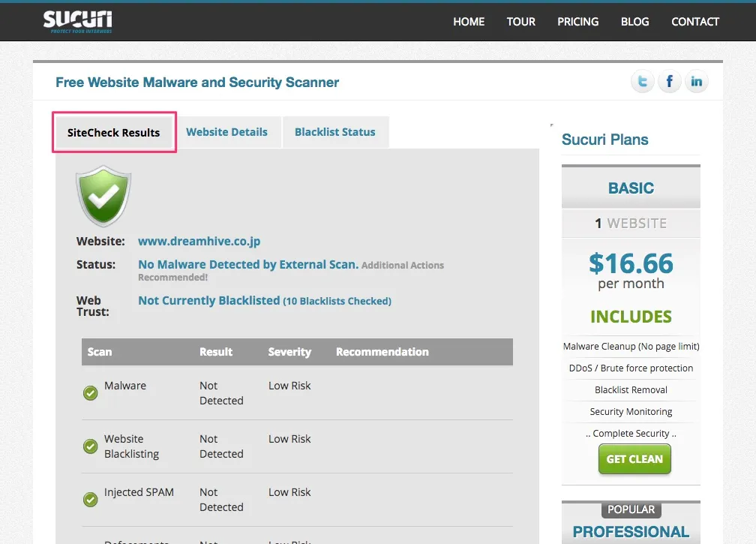The height and width of the screenshot is (544, 756).
Task: Click the Sucuri logo in header
Action: [x=77, y=21]
